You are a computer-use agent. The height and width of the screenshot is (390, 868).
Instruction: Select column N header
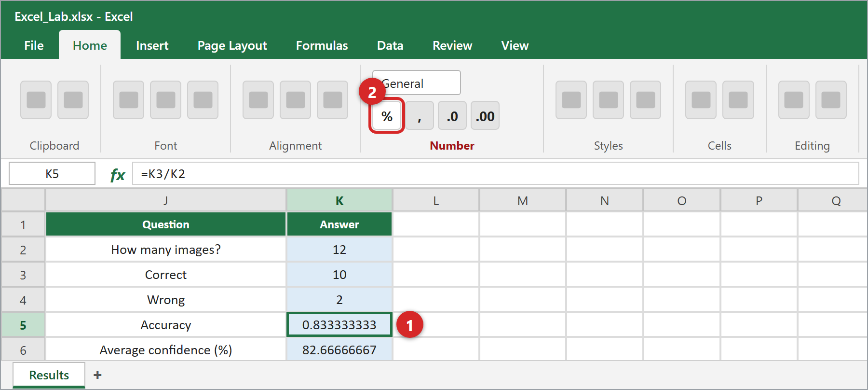tap(605, 200)
